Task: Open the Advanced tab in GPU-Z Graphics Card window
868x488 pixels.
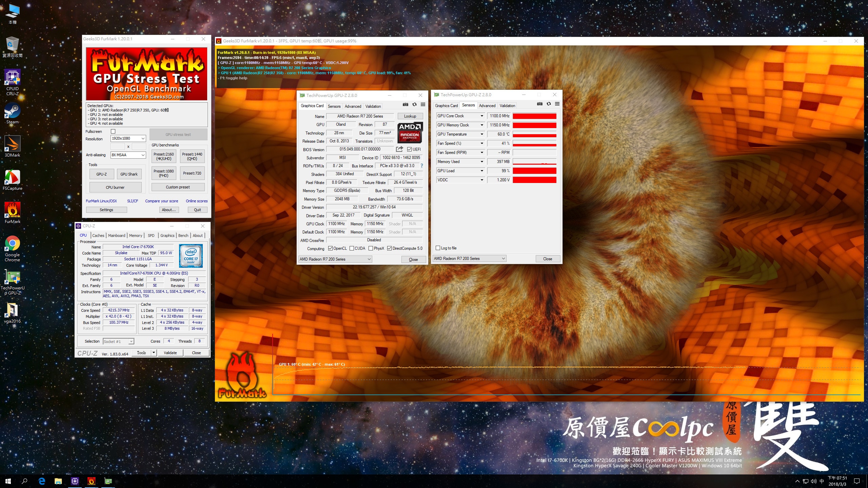Action: point(353,106)
